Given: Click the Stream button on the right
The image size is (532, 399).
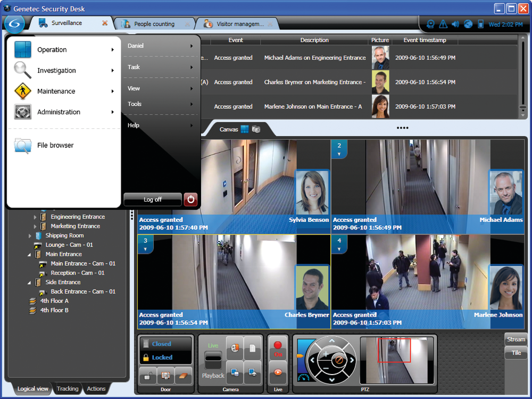Looking at the screenshot, I should [516, 339].
